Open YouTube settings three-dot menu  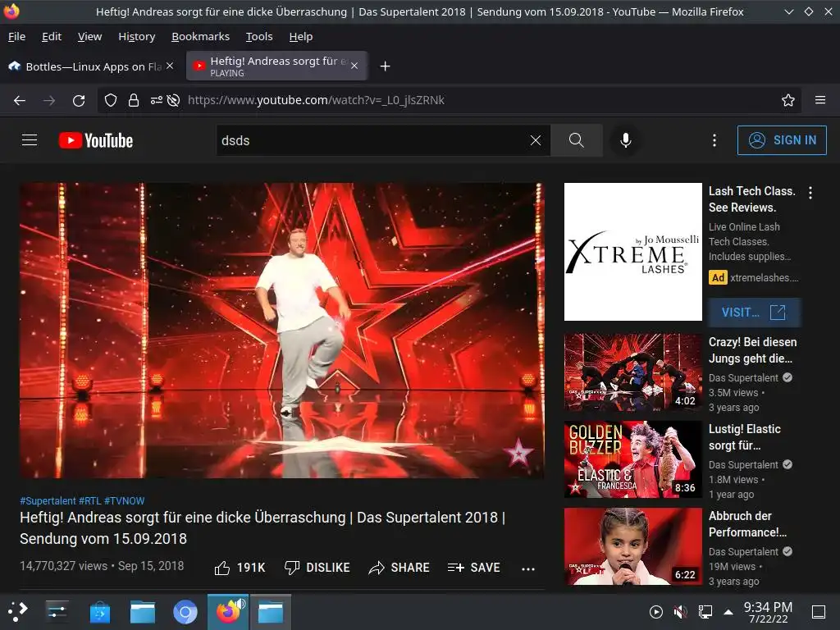(714, 140)
